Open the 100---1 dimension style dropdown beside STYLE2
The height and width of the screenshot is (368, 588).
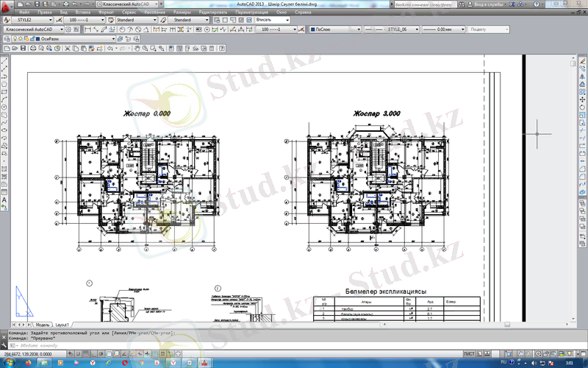tap(85, 20)
